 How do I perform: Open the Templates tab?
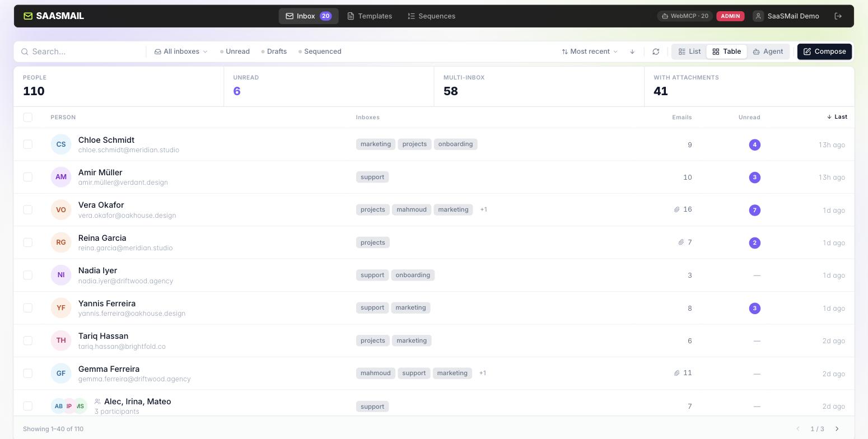370,16
